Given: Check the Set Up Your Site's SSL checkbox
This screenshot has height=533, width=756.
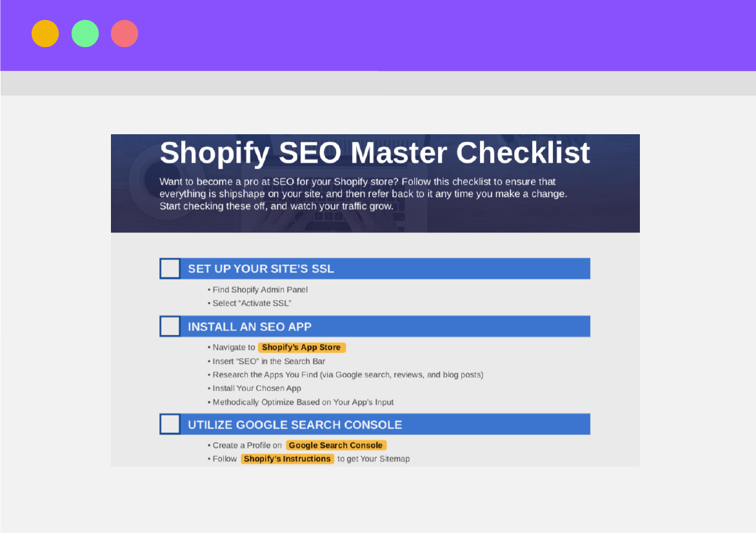Looking at the screenshot, I should (x=170, y=268).
